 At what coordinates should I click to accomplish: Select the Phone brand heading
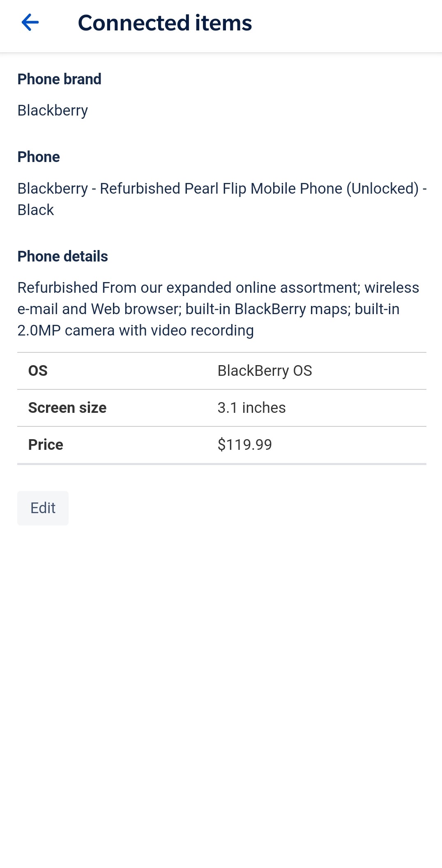point(59,79)
